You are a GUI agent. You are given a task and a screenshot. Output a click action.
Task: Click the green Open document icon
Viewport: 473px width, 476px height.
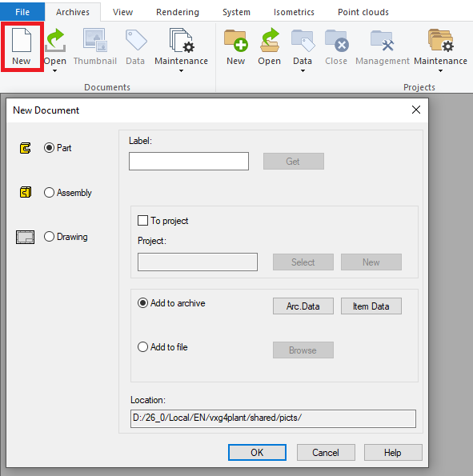click(55, 40)
